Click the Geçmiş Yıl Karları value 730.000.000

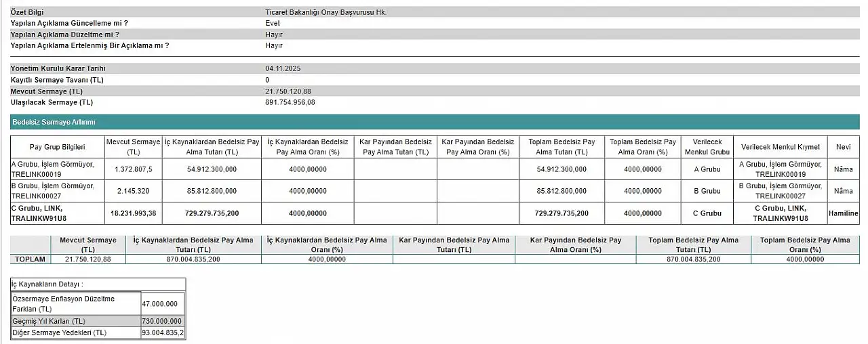(x=162, y=321)
